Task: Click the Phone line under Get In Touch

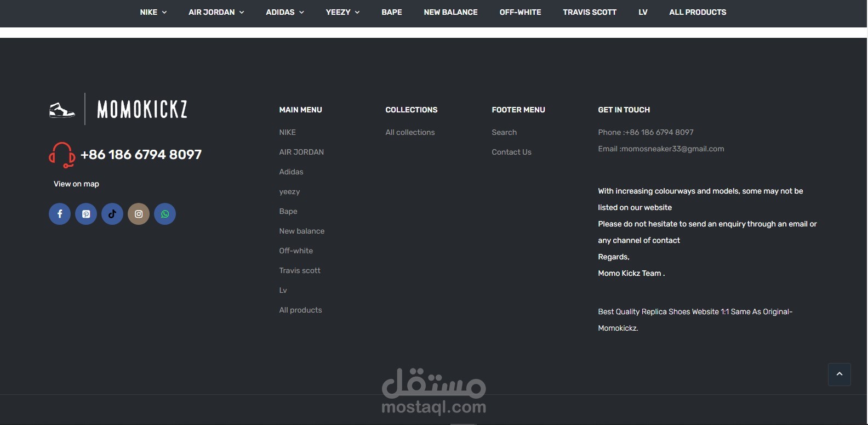Action: pyautogui.click(x=646, y=132)
